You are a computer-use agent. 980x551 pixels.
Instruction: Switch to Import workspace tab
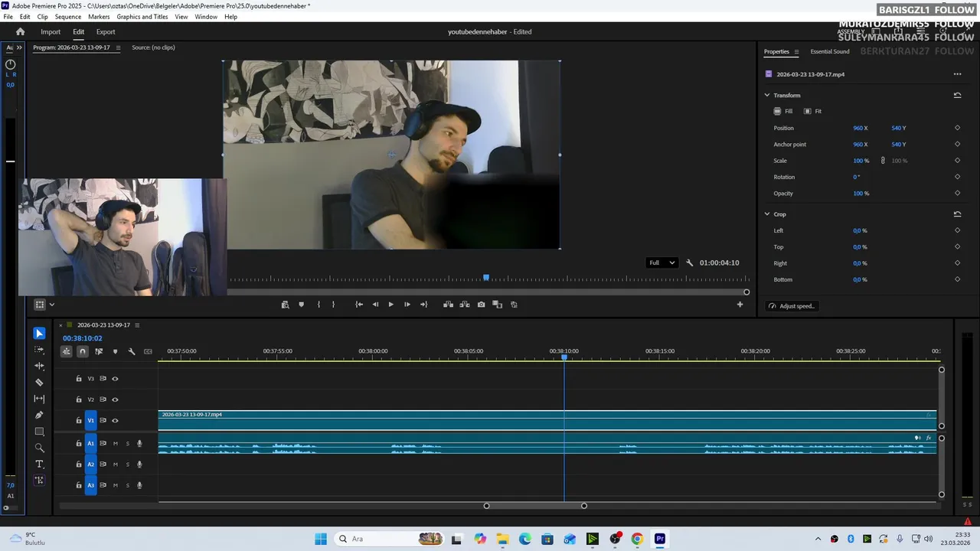[x=51, y=31]
